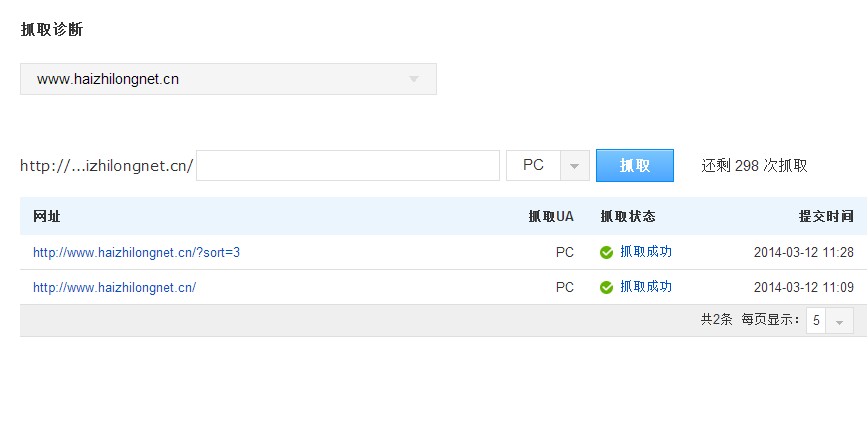Click the 抓取UA column header
The height and width of the screenshot is (435, 868).
[x=551, y=216]
